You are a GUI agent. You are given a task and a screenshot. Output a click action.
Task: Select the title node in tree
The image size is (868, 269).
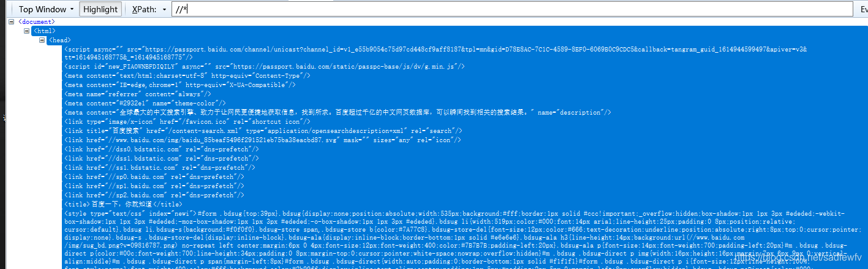pyautogui.click(x=123, y=204)
